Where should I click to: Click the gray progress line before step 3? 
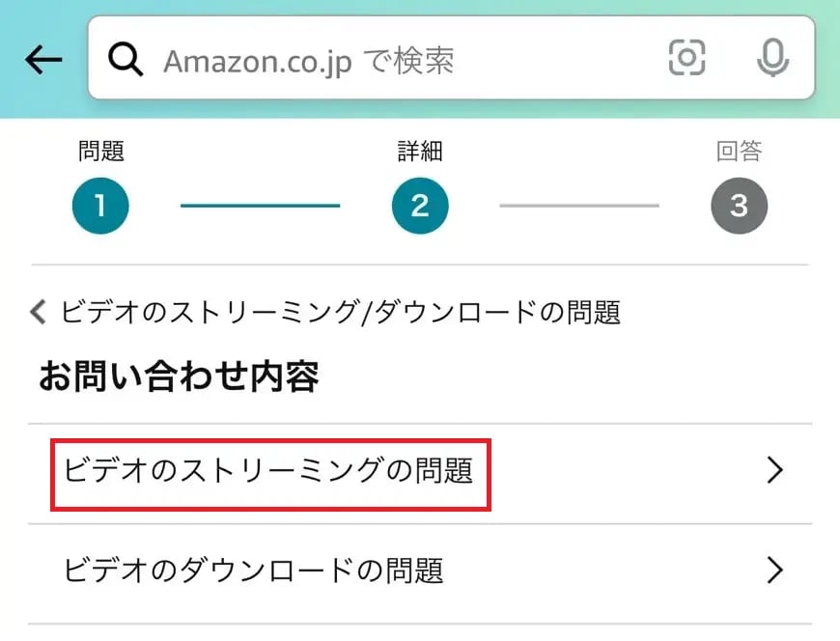click(579, 206)
